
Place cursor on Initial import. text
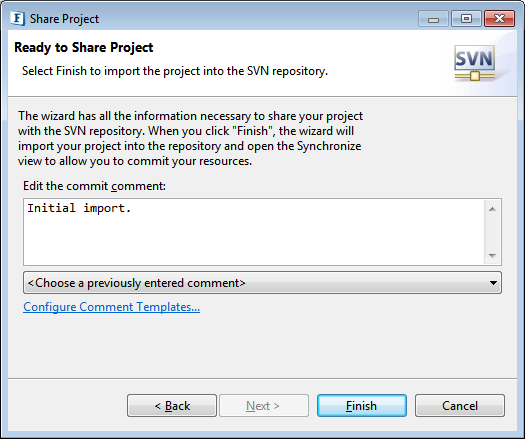coord(79,208)
